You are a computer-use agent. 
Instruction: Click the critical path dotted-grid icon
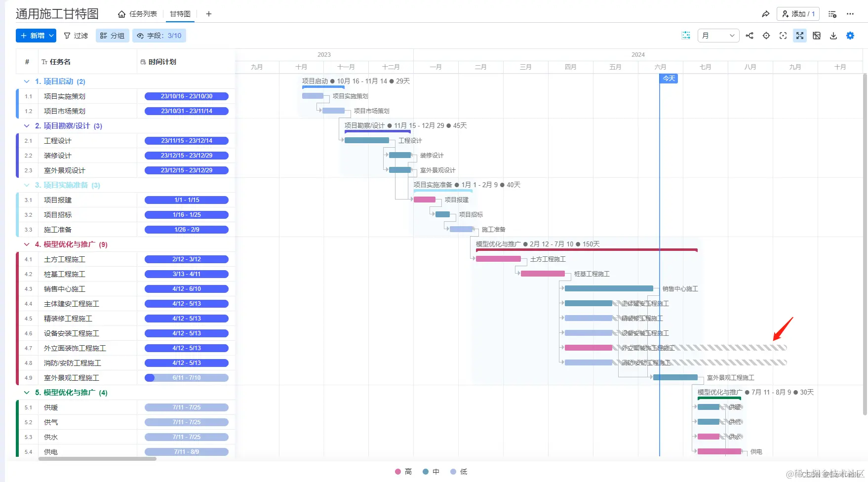click(686, 36)
